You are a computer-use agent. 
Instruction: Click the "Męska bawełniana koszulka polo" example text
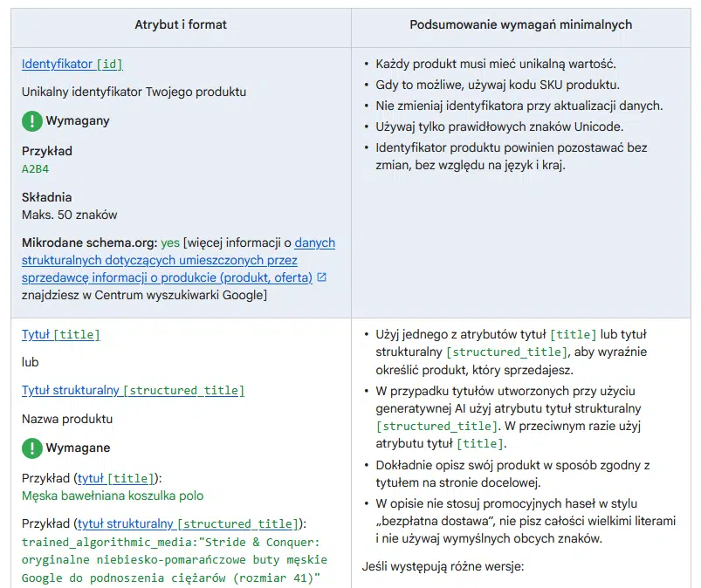(113, 496)
